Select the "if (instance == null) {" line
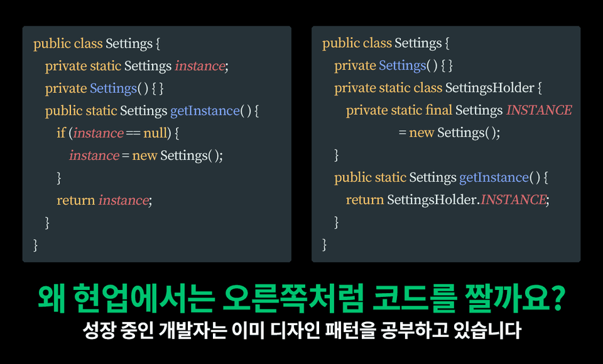The height and width of the screenshot is (364, 603). [117, 133]
